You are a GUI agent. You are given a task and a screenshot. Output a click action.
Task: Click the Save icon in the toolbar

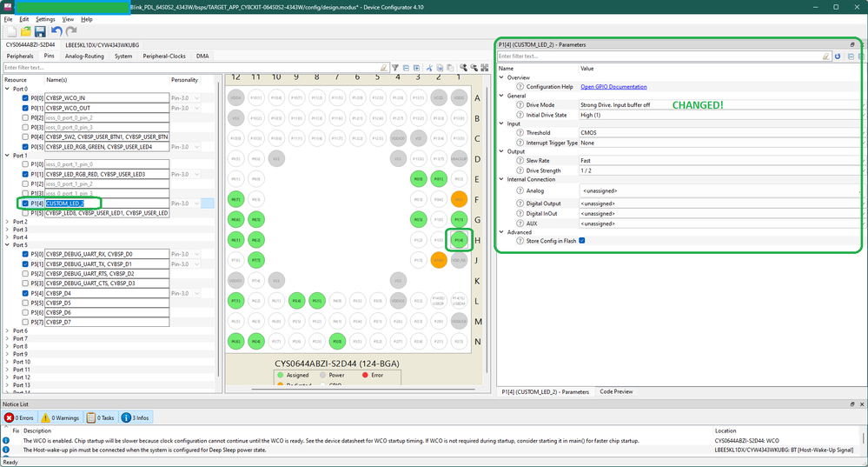click(40, 31)
